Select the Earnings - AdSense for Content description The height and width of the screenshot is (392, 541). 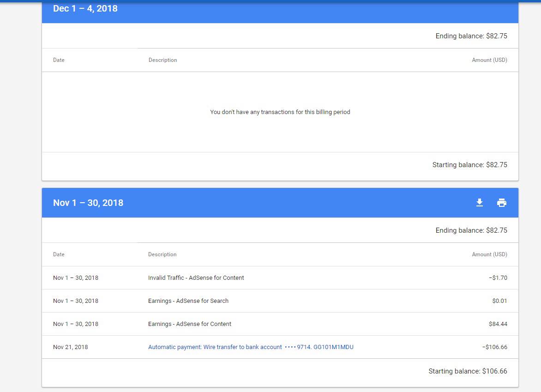189,324
